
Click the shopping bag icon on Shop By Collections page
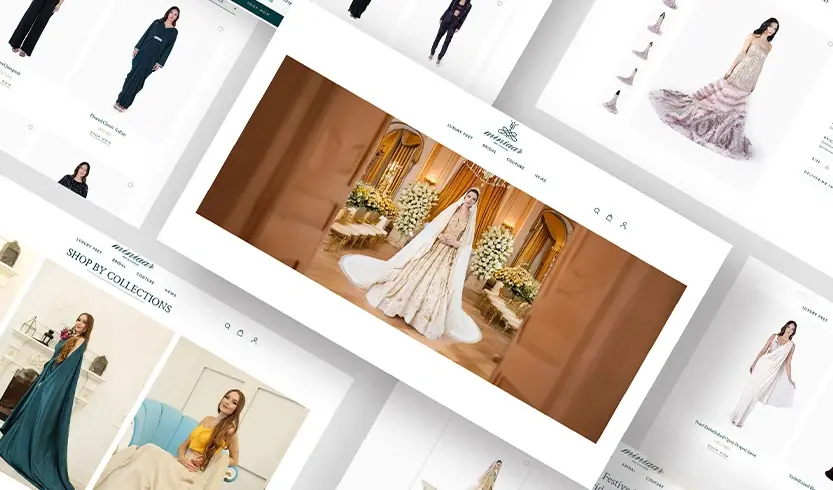click(x=240, y=333)
